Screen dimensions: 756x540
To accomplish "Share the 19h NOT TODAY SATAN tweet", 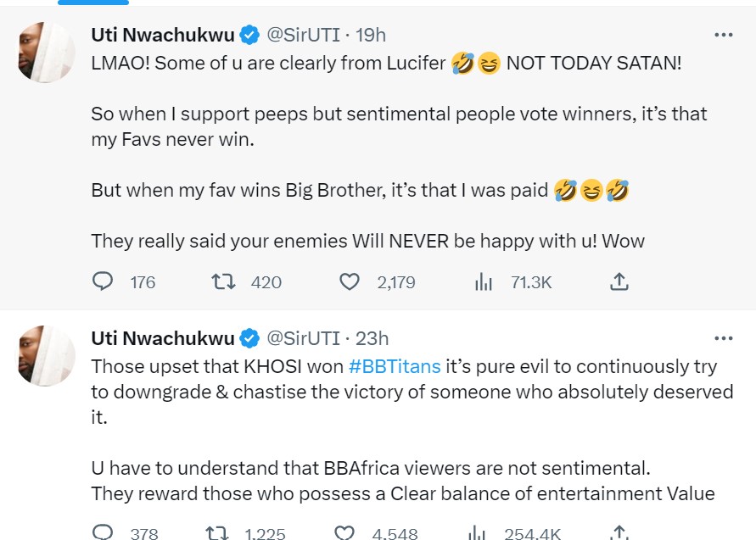I will pos(619,281).
